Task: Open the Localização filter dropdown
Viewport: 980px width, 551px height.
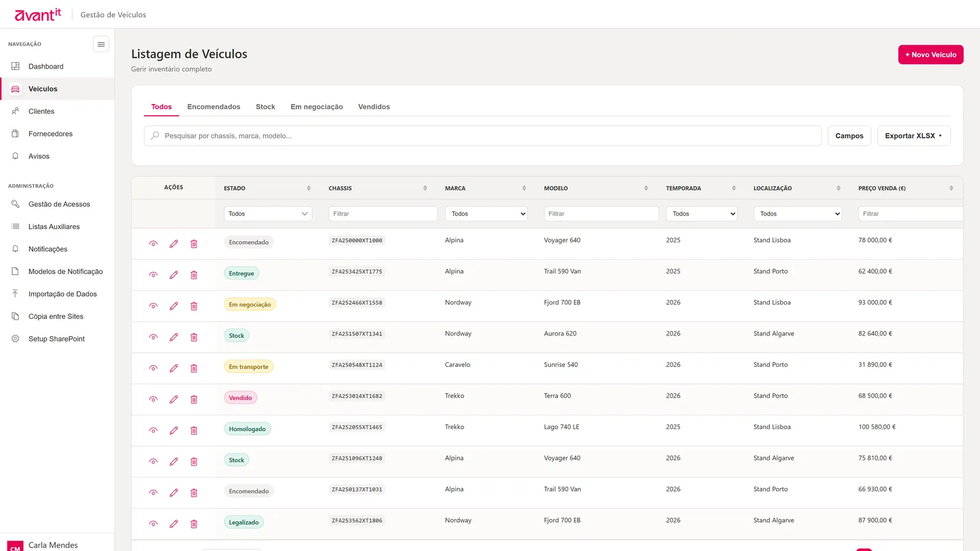Action: point(797,214)
